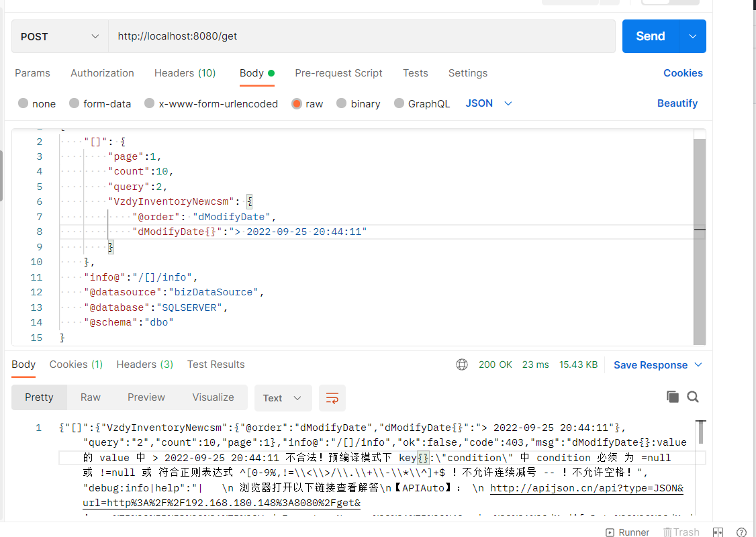The height and width of the screenshot is (537, 756).
Task: Select the form-data body type
Action: coord(100,103)
